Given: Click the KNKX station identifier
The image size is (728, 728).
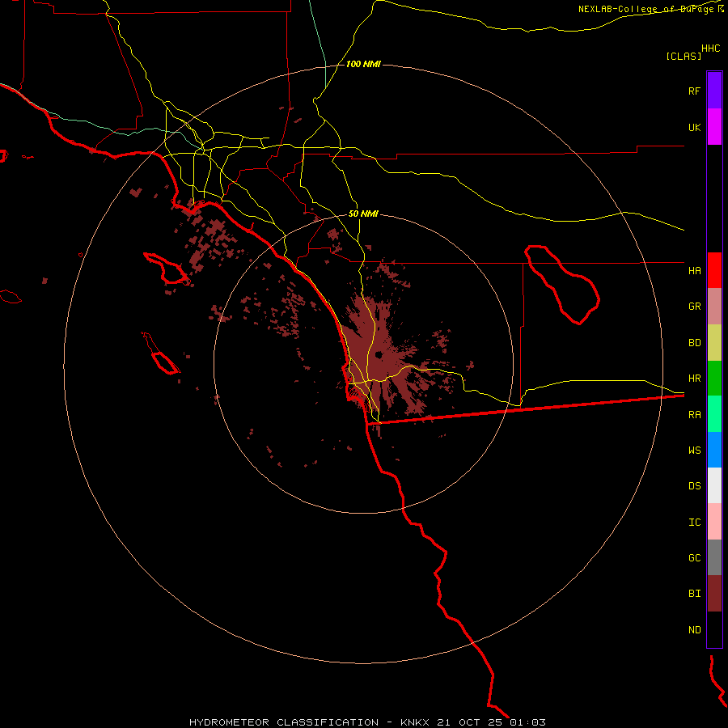Looking at the screenshot, I should (x=415, y=722).
